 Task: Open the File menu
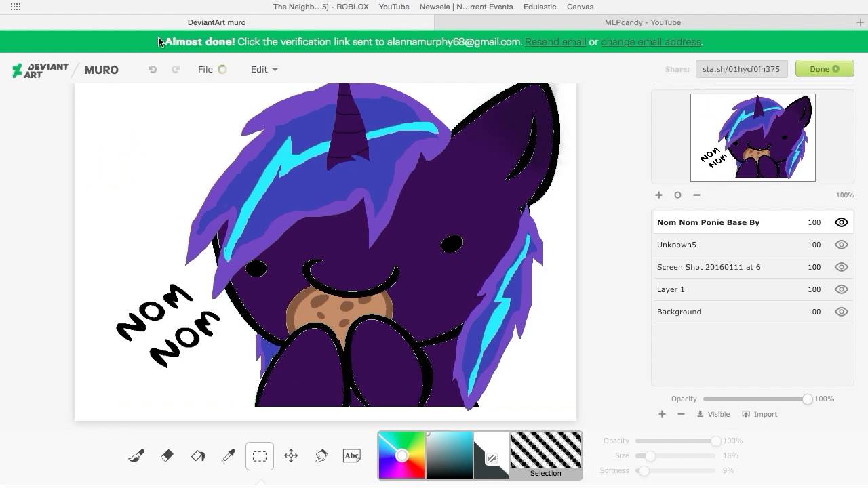click(x=205, y=69)
